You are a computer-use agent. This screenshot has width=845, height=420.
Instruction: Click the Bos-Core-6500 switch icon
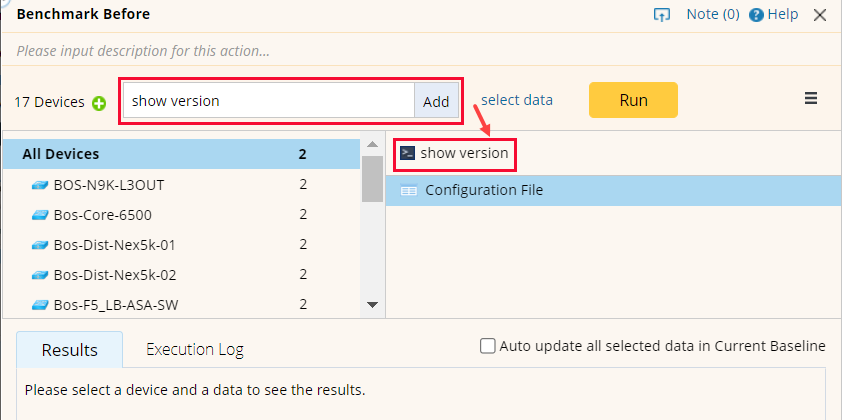click(x=40, y=215)
